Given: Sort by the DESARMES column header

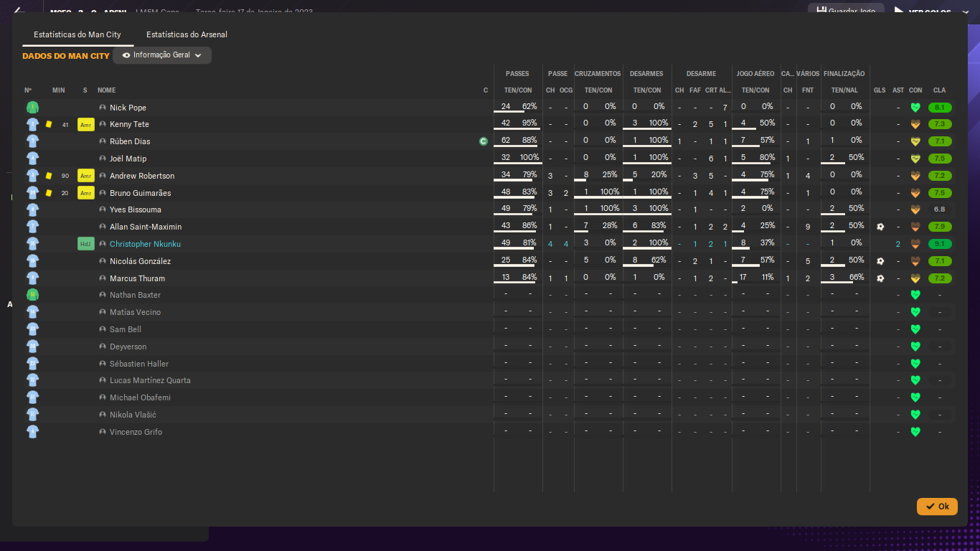Looking at the screenshot, I should click(x=646, y=73).
